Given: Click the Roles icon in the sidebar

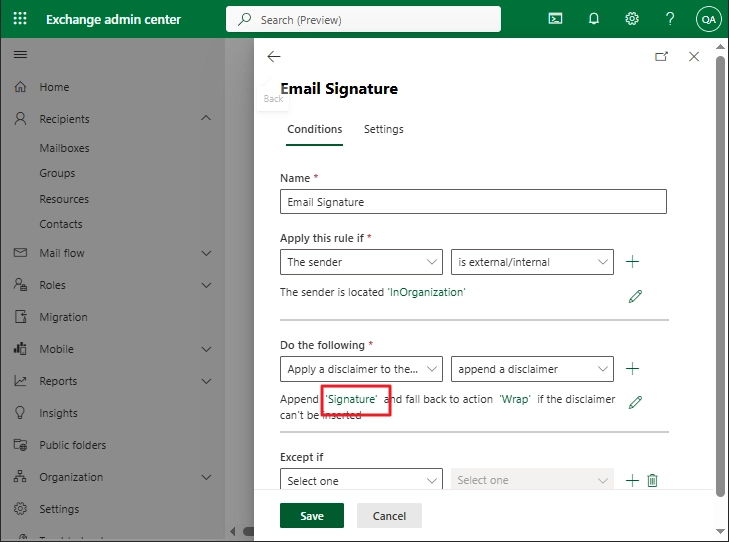Looking at the screenshot, I should [20, 284].
